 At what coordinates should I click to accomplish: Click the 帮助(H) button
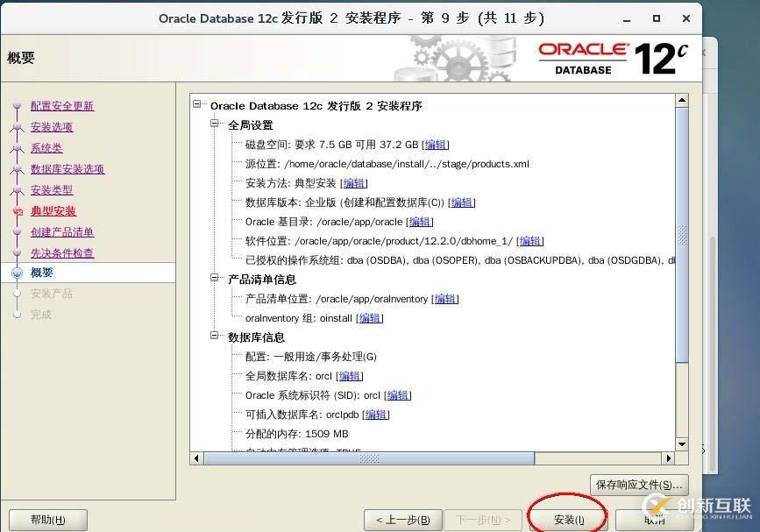pyautogui.click(x=47, y=519)
